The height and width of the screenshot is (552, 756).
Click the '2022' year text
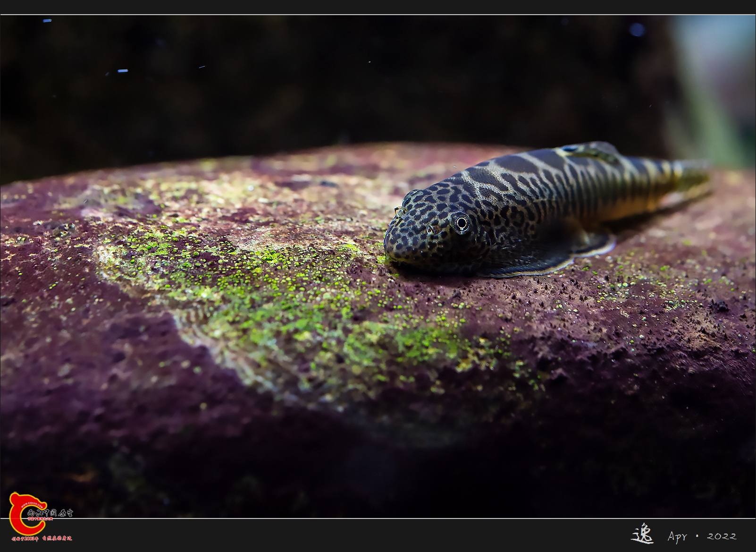tap(722, 536)
